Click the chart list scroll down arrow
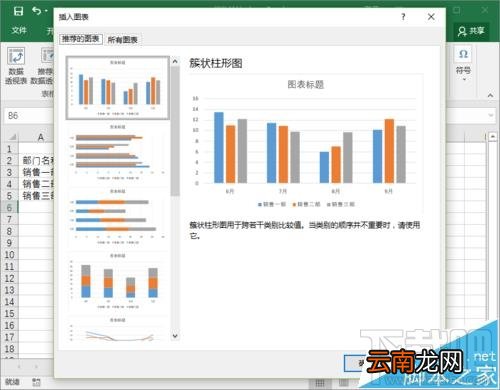 click(x=175, y=336)
